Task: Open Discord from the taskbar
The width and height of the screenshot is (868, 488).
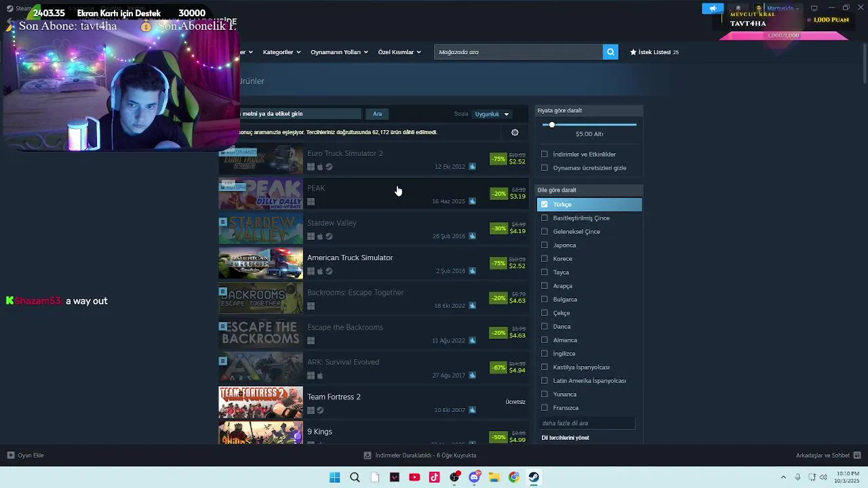Action: click(x=475, y=477)
